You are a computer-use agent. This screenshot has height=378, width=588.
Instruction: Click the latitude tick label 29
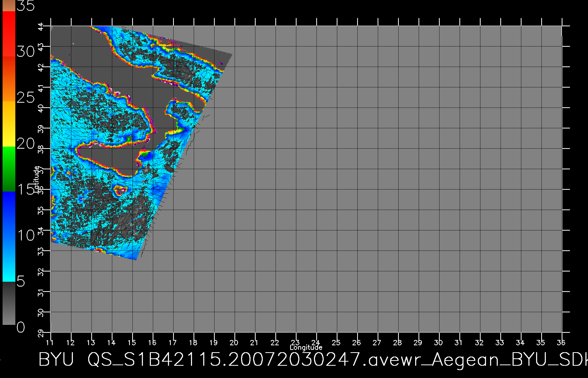(x=41, y=333)
